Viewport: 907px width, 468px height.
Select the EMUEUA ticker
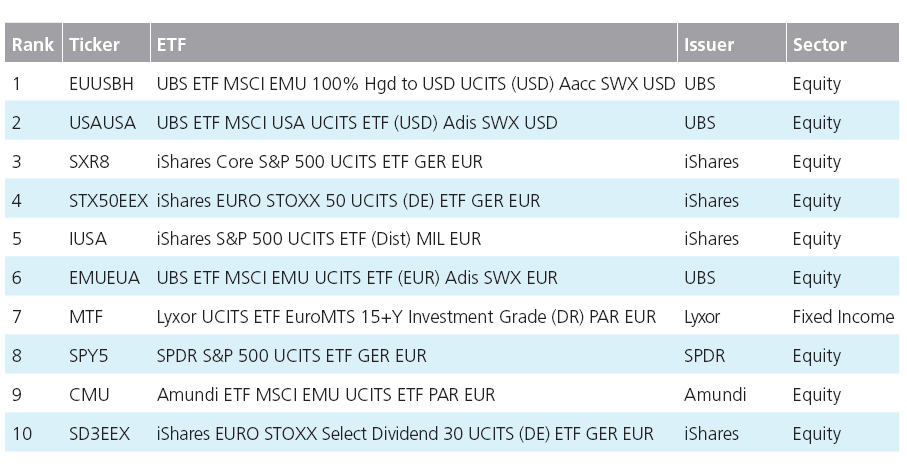pyautogui.click(x=105, y=278)
